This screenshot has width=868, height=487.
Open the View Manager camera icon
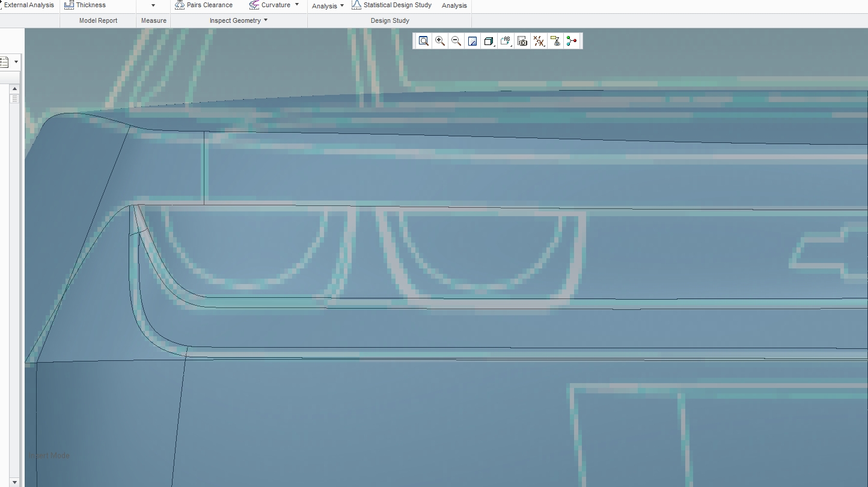click(x=522, y=41)
